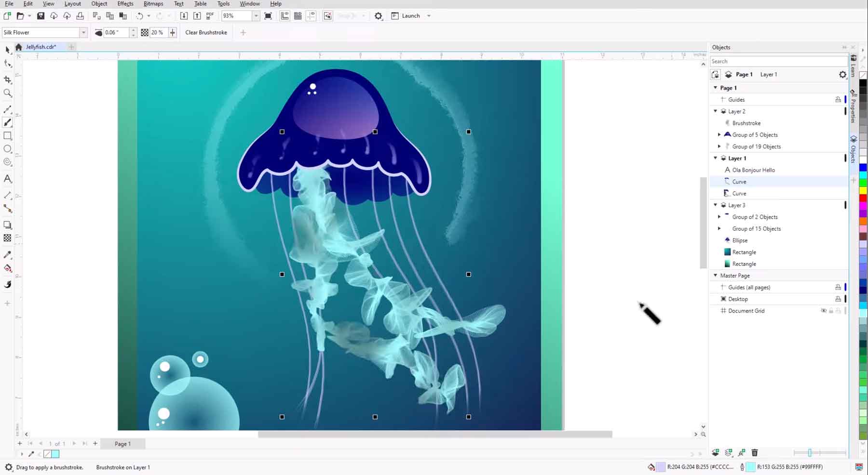Open the Objects panel settings gear
Viewport: 868px width, 475px height.
tap(842, 74)
